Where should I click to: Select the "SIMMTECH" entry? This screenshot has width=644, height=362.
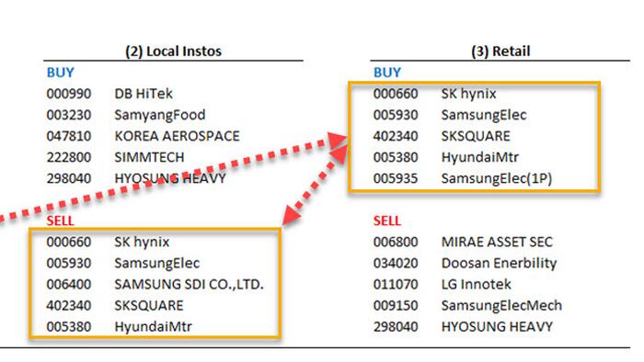tap(149, 158)
